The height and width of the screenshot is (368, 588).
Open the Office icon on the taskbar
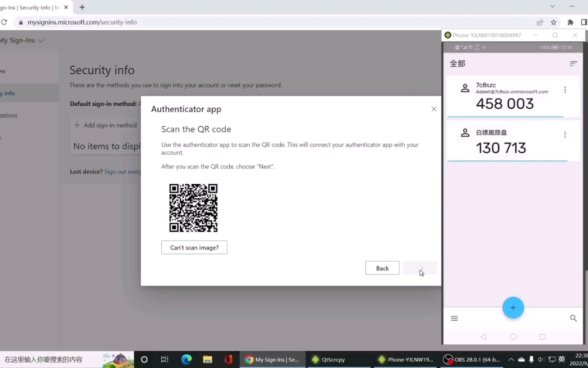coord(228,359)
